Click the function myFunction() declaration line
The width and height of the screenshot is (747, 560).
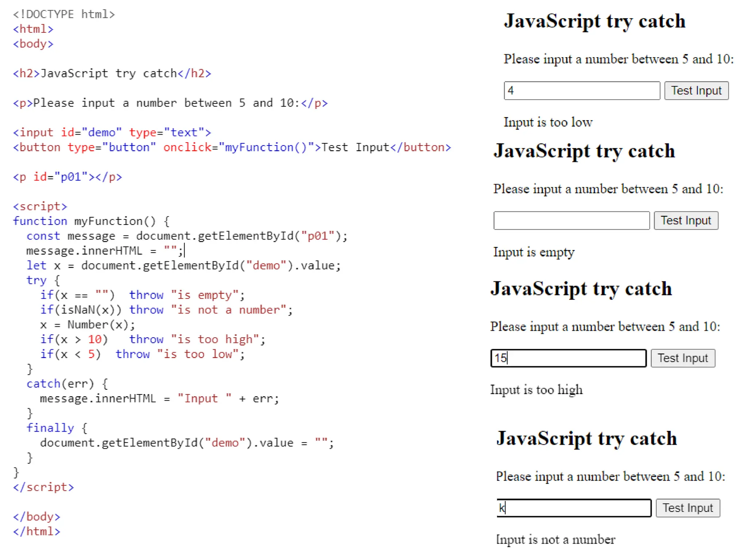tap(91, 221)
